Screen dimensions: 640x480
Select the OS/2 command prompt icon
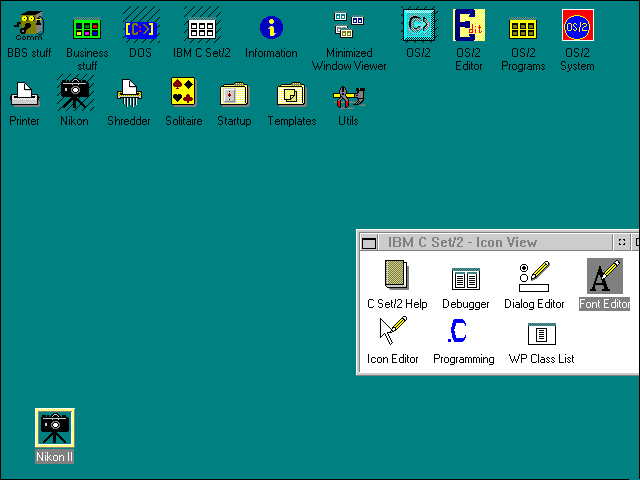418,25
